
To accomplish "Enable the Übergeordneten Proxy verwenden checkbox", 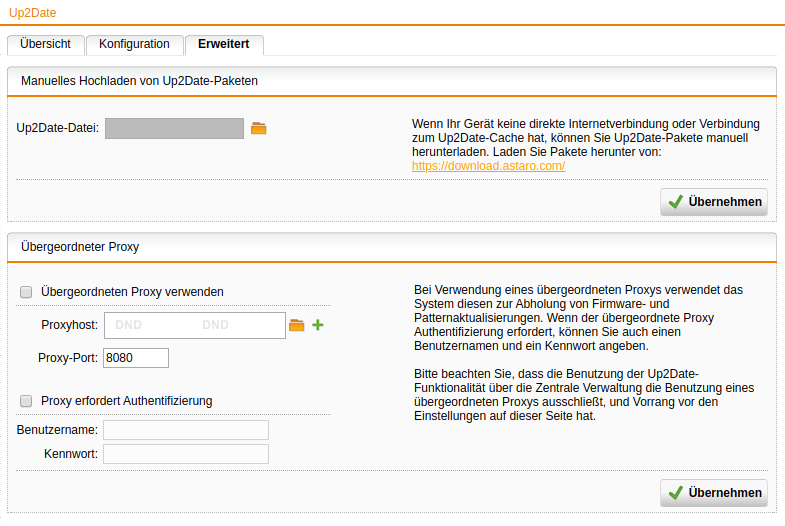I will click(x=26, y=292).
